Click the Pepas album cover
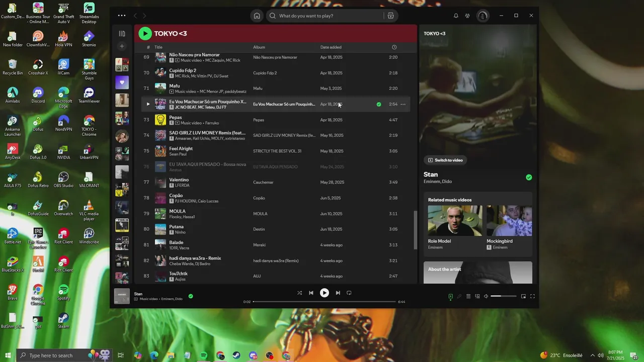The width and height of the screenshot is (644, 362). (x=160, y=120)
